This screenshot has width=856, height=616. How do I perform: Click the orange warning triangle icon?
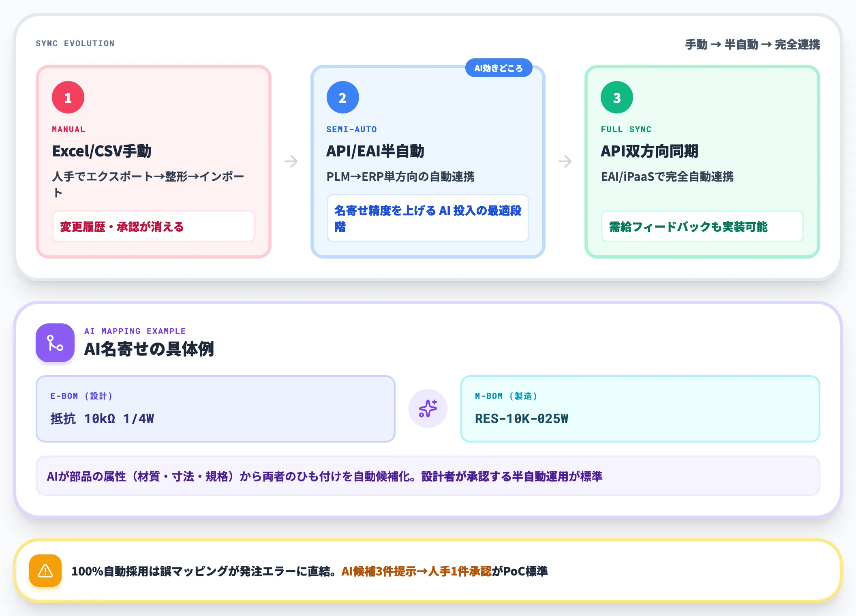click(45, 571)
